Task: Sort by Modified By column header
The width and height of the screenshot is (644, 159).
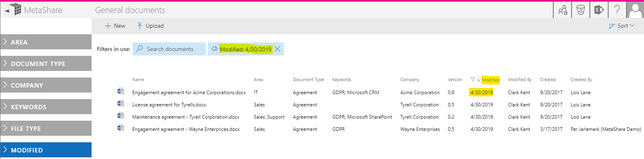Action: click(520, 79)
